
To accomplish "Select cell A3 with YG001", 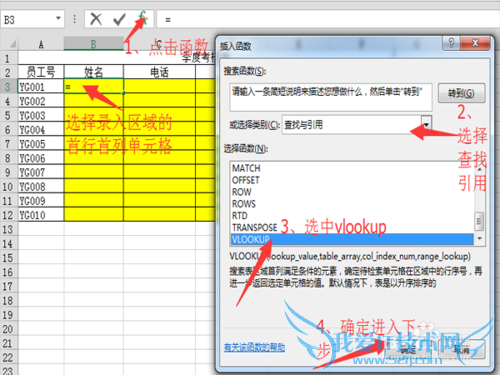I will point(41,87).
